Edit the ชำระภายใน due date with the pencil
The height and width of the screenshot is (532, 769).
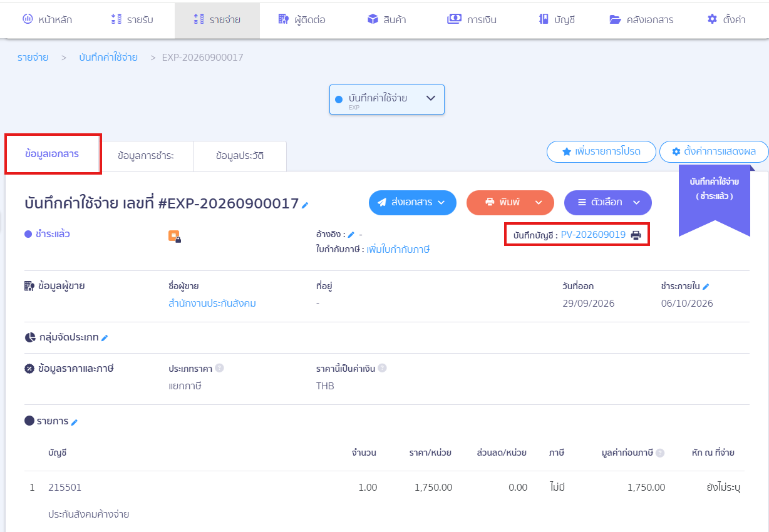[x=706, y=287]
